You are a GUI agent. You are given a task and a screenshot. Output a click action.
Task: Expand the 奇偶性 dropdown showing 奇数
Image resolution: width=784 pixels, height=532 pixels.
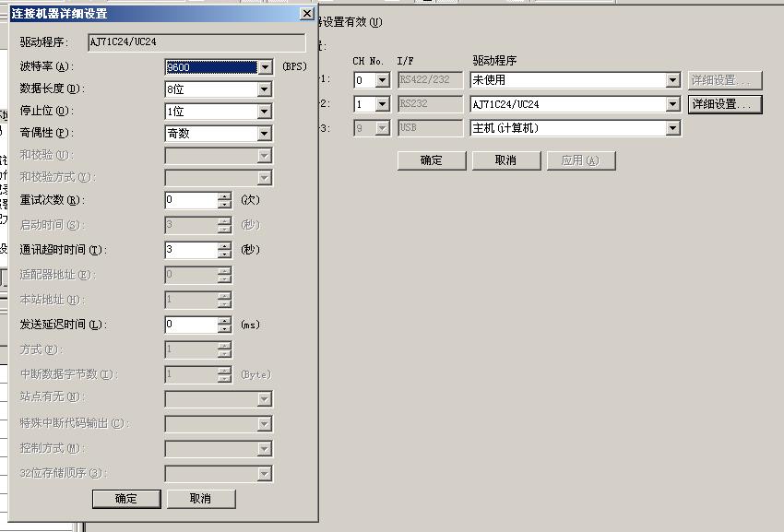(265, 134)
